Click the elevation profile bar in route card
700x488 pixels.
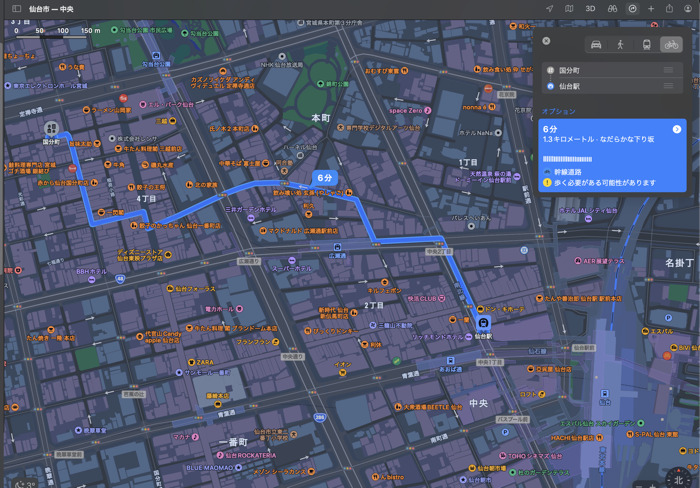pyautogui.click(x=567, y=159)
